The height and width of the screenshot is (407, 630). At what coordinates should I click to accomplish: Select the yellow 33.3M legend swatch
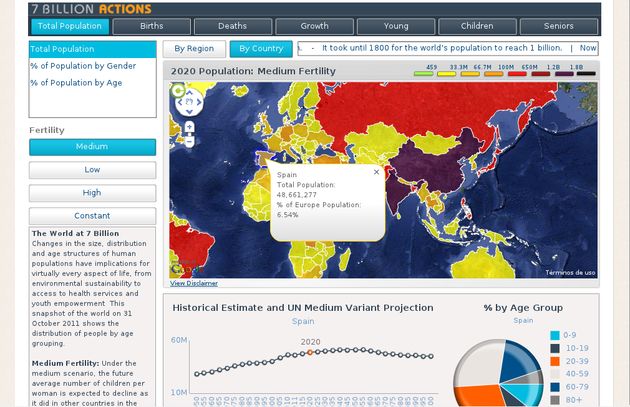447,74
